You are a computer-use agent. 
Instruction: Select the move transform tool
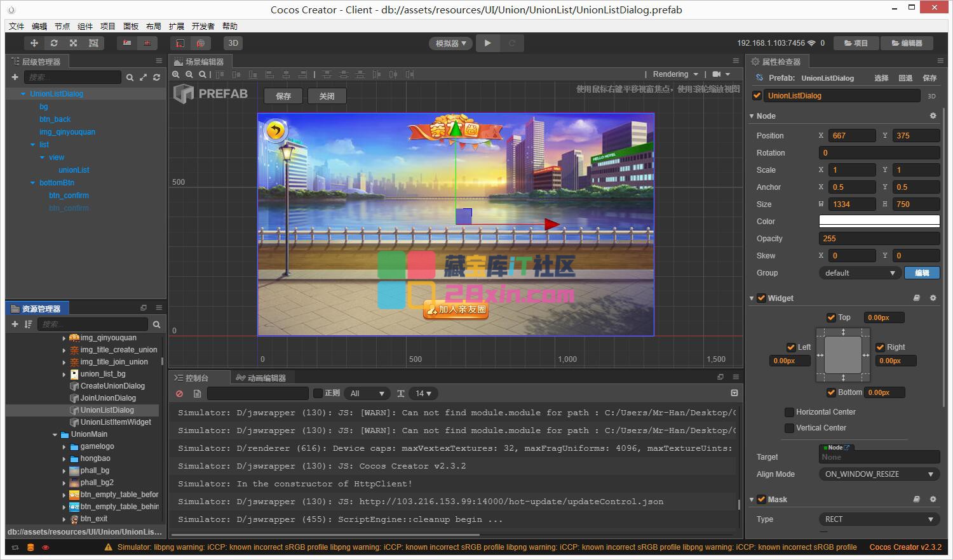pyautogui.click(x=34, y=43)
